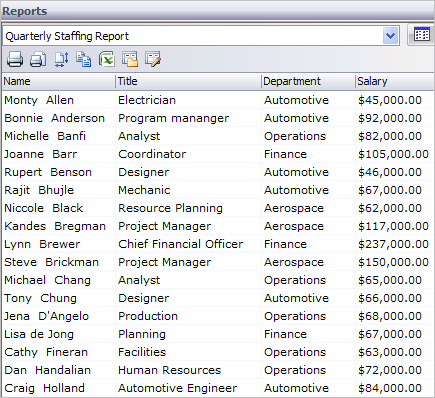Click the $63,000.00 salary cell

pyautogui.click(x=395, y=352)
